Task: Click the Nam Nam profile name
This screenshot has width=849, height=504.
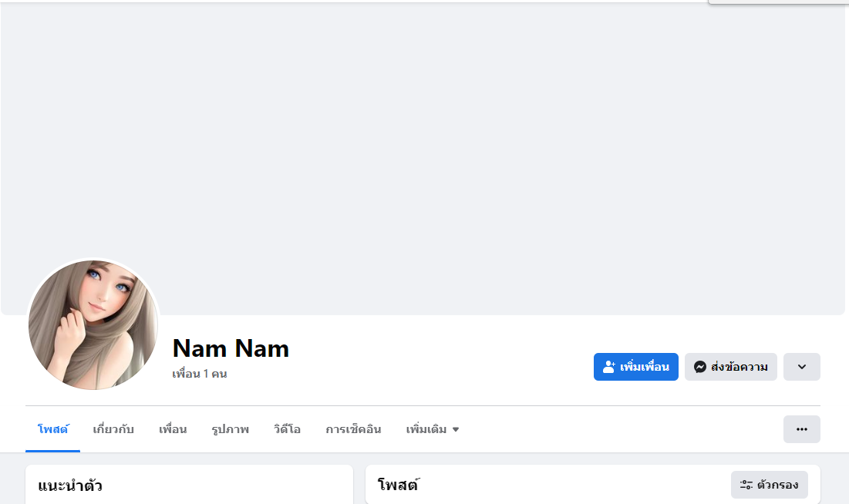Action: (x=231, y=348)
